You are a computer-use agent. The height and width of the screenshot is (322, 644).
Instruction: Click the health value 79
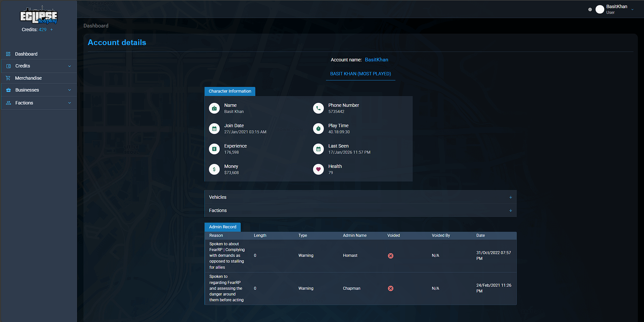(331, 173)
